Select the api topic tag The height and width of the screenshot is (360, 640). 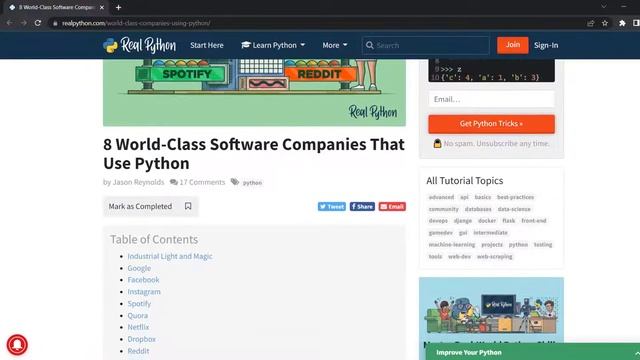[464, 197]
